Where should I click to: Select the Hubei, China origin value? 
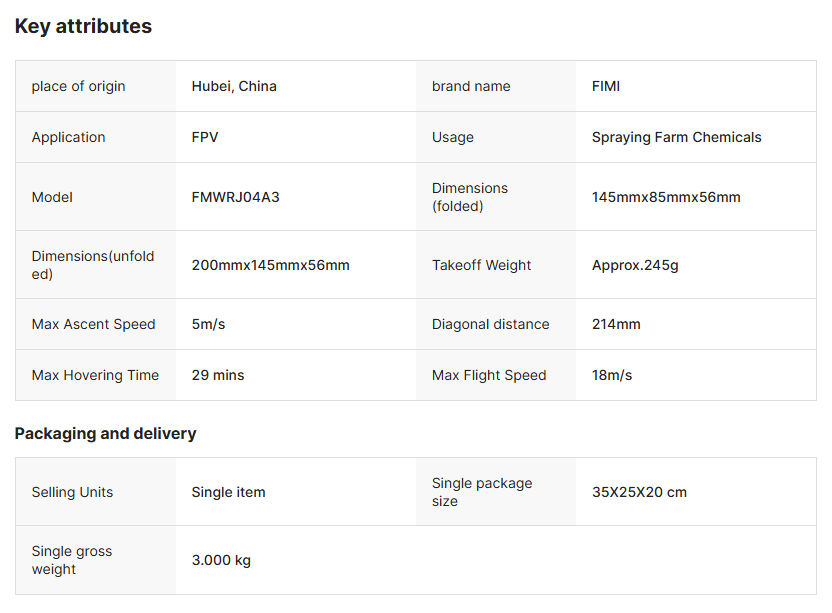[x=234, y=86]
